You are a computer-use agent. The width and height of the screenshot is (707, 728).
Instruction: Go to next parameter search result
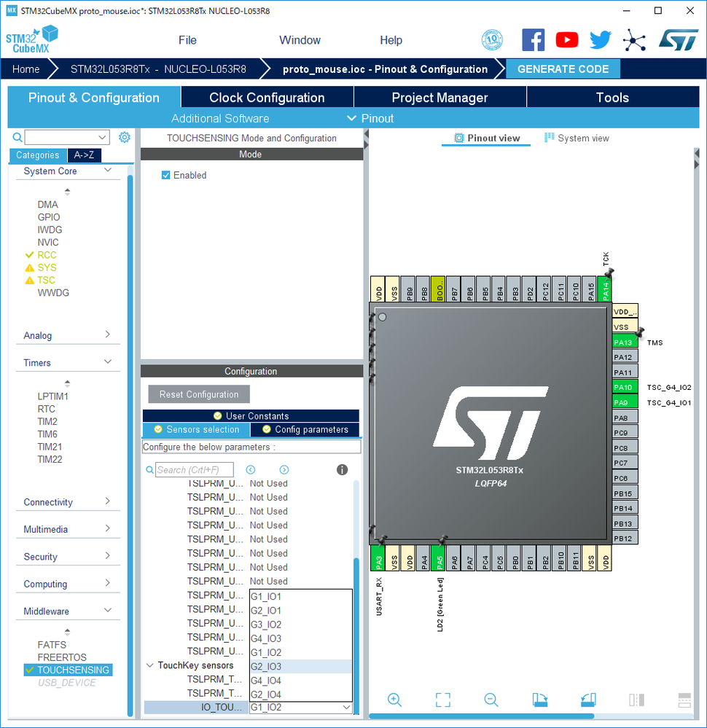(284, 470)
